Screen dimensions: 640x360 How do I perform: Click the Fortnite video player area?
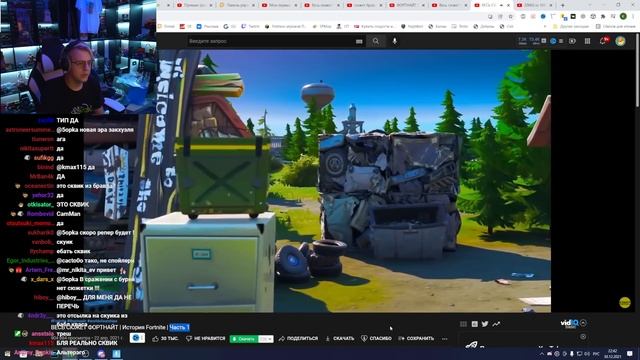(x=354, y=181)
